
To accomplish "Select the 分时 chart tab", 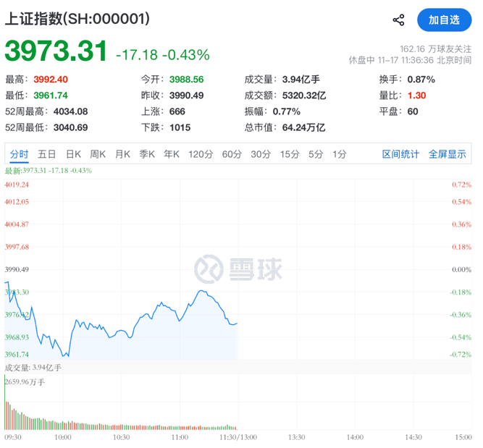I will coord(20,154).
